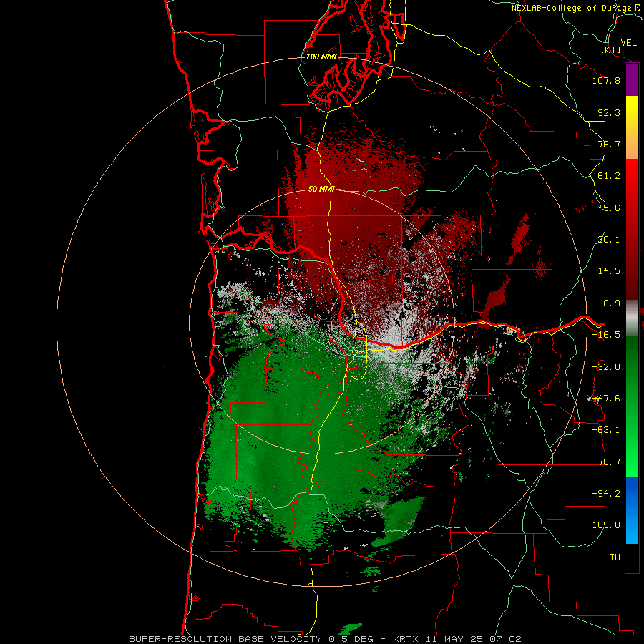Viewport: 644px width, 644px height.
Task: Click the -32.0 legend value
Action: [x=606, y=367]
